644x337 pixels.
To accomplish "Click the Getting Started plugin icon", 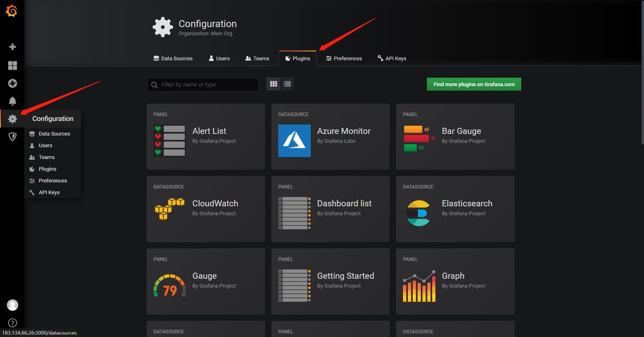I will (294, 286).
